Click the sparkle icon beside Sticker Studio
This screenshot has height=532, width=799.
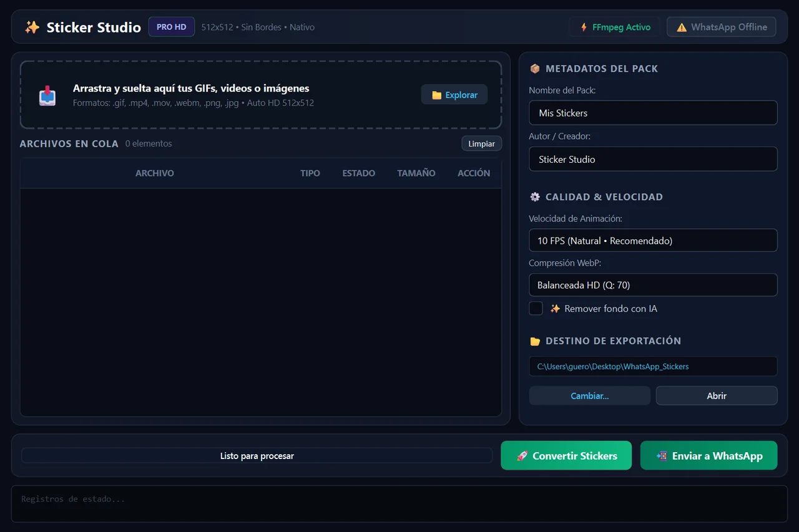[32, 27]
